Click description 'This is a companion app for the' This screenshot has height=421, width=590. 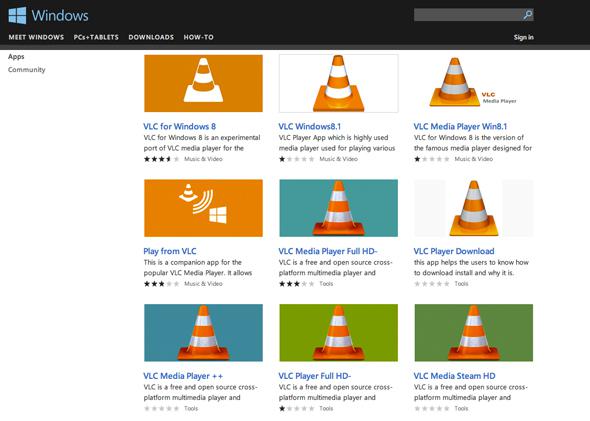pyautogui.click(x=193, y=262)
